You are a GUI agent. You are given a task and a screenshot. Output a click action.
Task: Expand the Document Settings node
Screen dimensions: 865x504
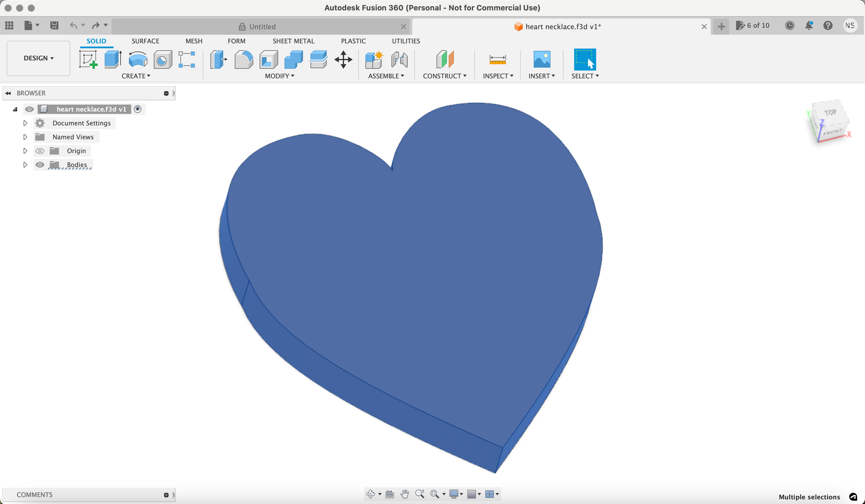coord(25,123)
